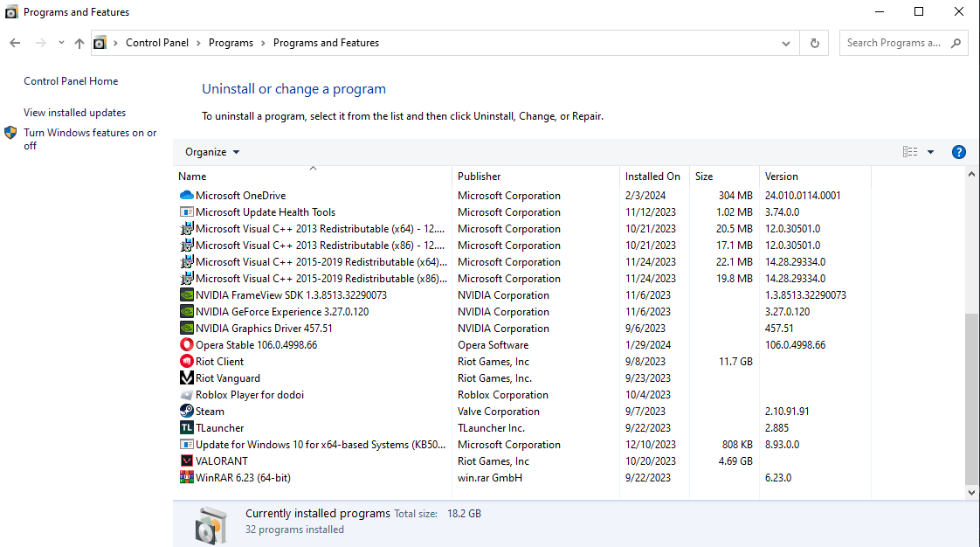Click the NVIDIA Graphics Driver icon
This screenshot has height=547, width=980.
[x=186, y=329]
